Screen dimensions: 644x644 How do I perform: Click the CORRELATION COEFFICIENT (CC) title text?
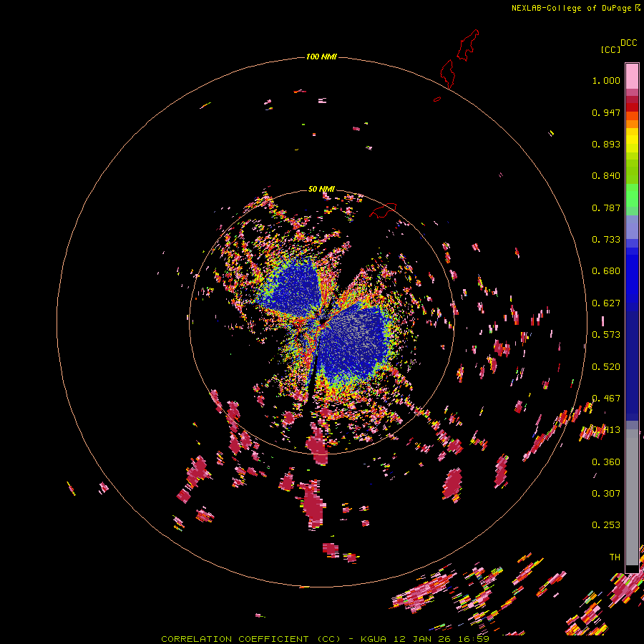250,639
